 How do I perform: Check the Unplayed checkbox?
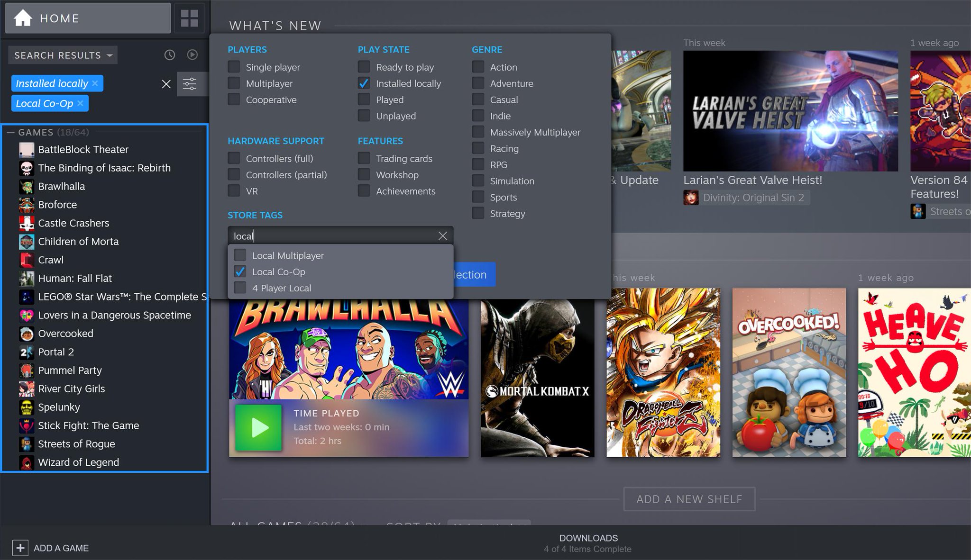[364, 116]
